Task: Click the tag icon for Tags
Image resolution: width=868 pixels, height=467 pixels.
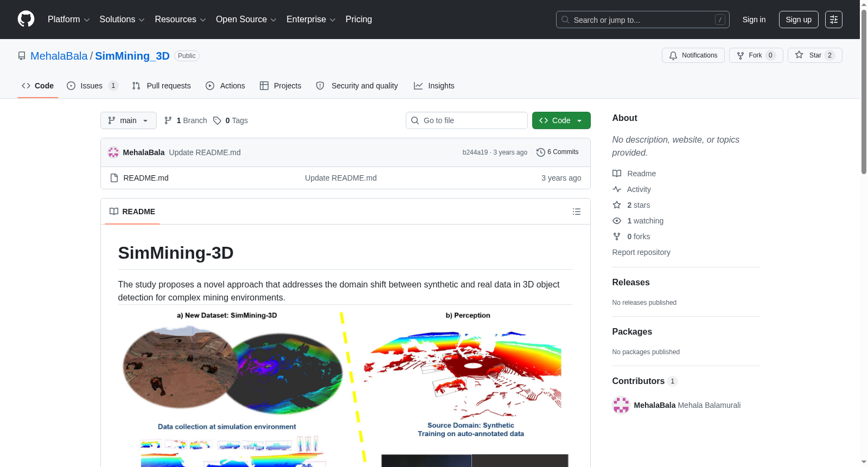Action: 217,120
